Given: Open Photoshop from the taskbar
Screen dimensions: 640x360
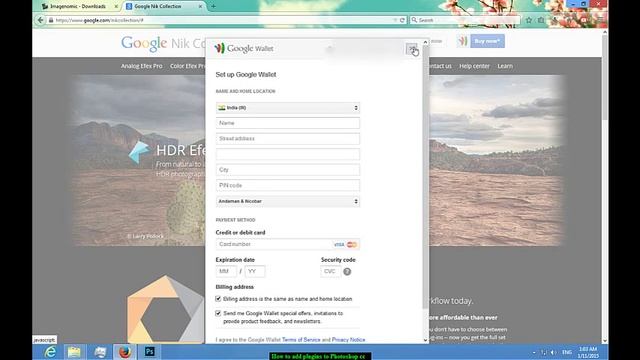Looking at the screenshot, I should click(149, 351).
